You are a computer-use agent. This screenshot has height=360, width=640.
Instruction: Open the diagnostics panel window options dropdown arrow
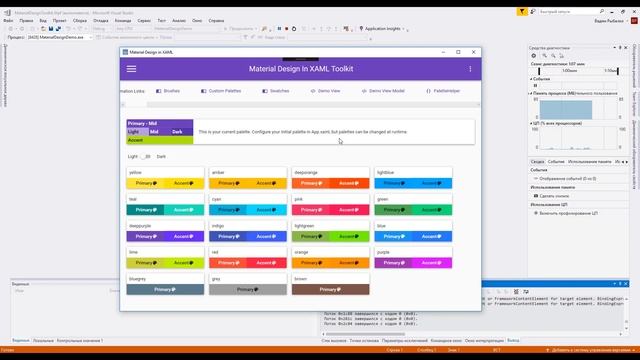click(614, 48)
